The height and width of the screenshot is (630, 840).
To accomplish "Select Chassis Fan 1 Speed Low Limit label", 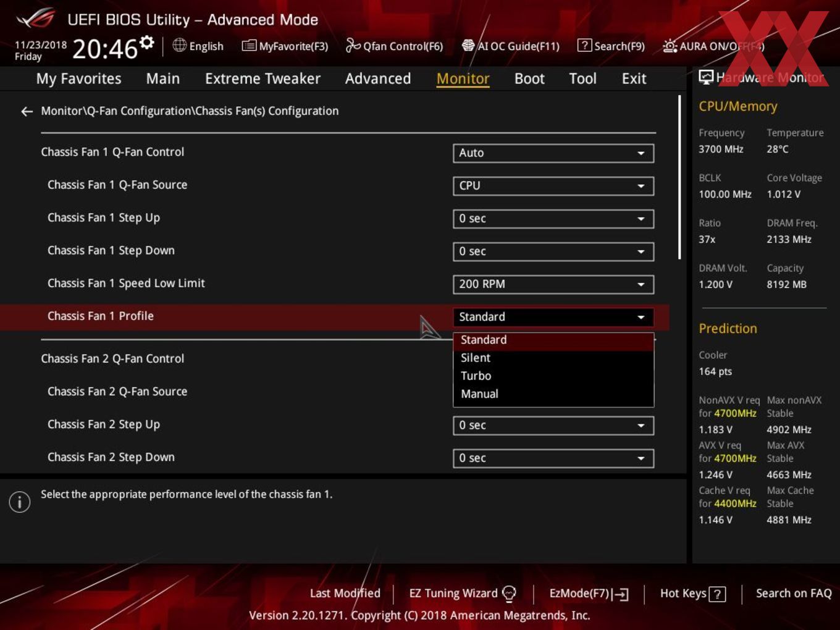I will [126, 283].
